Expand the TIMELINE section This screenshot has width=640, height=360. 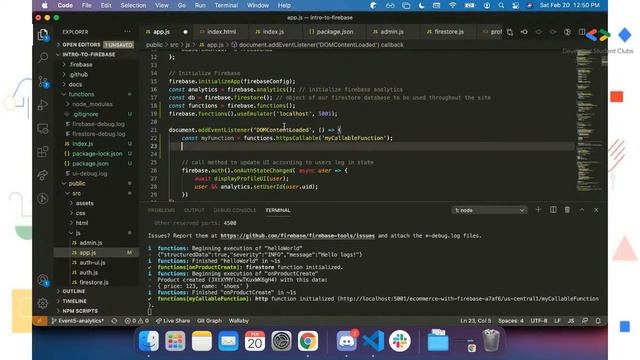tap(96, 301)
